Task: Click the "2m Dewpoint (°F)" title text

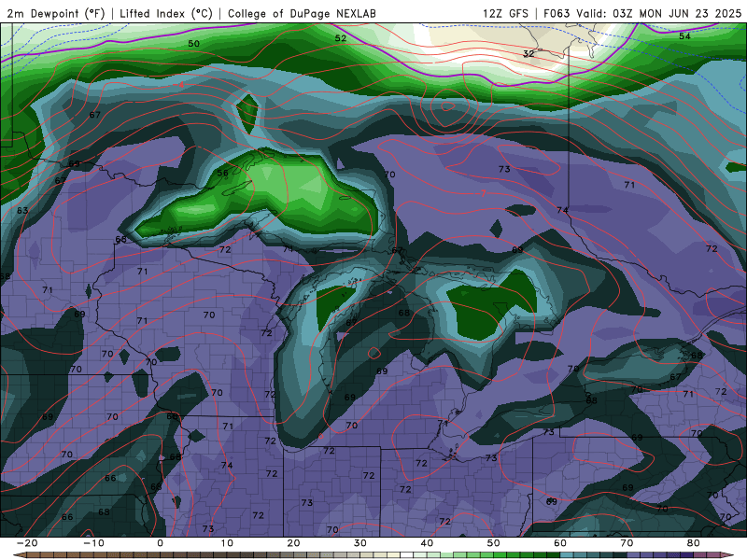Action: tap(56, 13)
